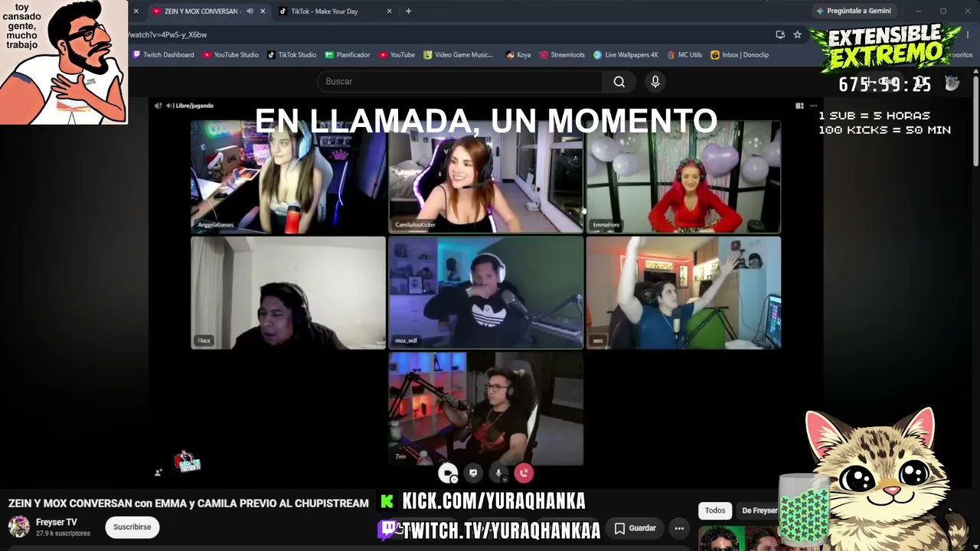Open the Video Game Music bookmark
Viewport: 980px width, 551px height.
coord(459,55)
